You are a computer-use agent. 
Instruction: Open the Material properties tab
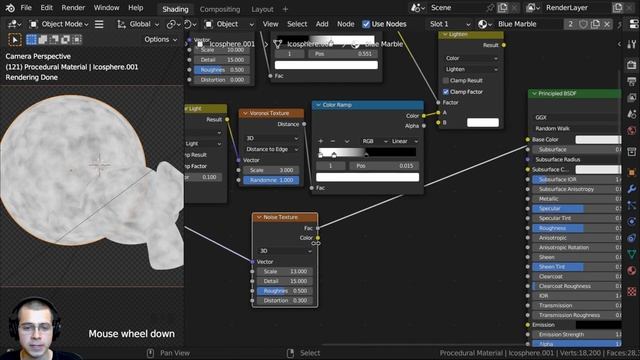click(x=631, y=271)
